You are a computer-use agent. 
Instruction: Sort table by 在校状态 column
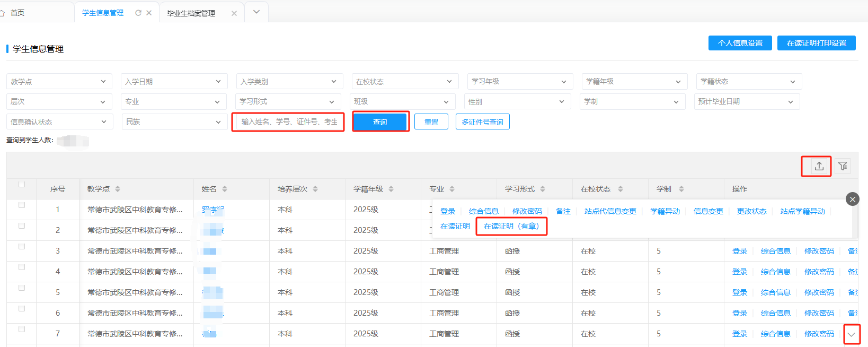pyautogui.click(x=620, y=189)
